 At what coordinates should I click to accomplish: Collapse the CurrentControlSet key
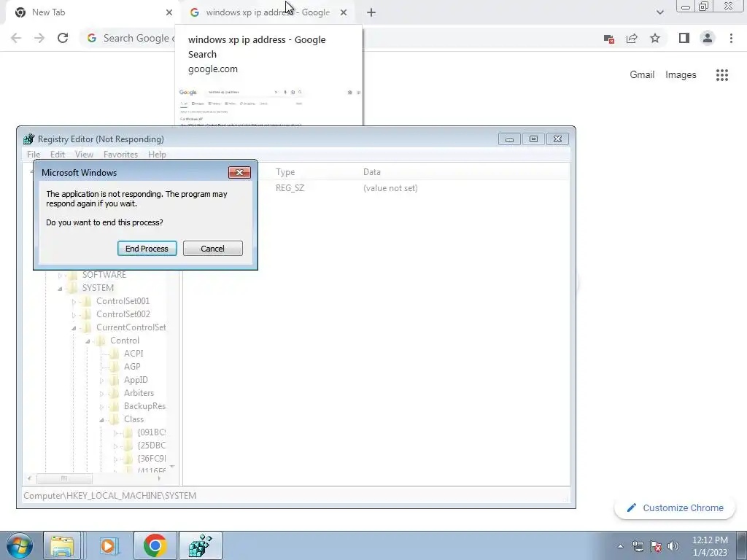click(74, 328)
